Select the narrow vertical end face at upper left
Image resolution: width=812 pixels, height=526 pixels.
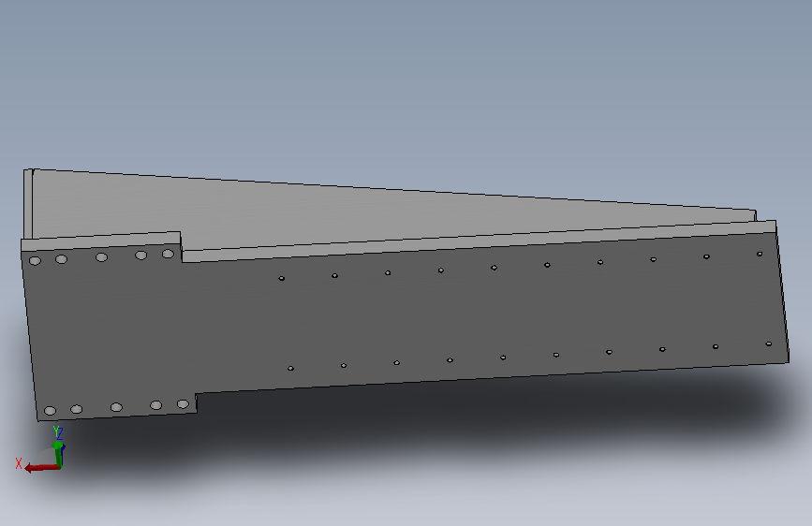(28, 204)
